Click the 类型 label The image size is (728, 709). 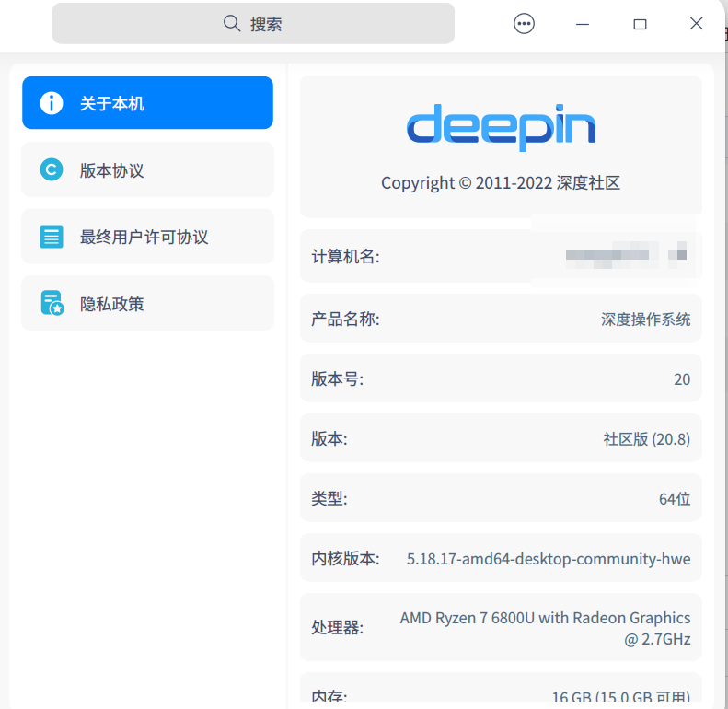329,498
